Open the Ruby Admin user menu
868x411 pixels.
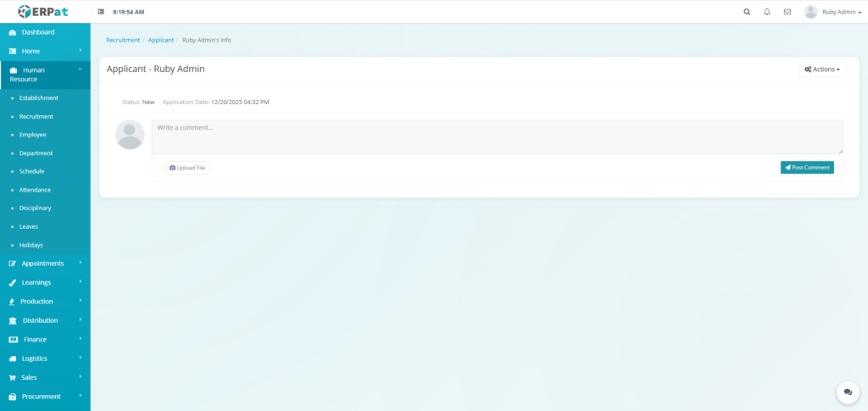tap(832, 12)
